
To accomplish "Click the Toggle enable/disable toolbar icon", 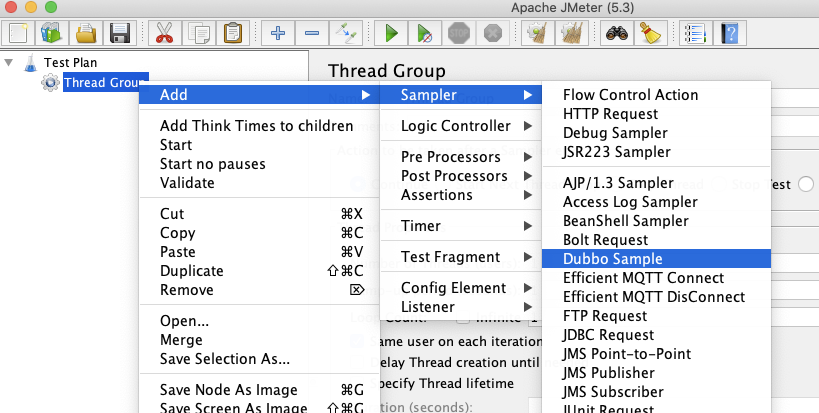I will 346,33.
